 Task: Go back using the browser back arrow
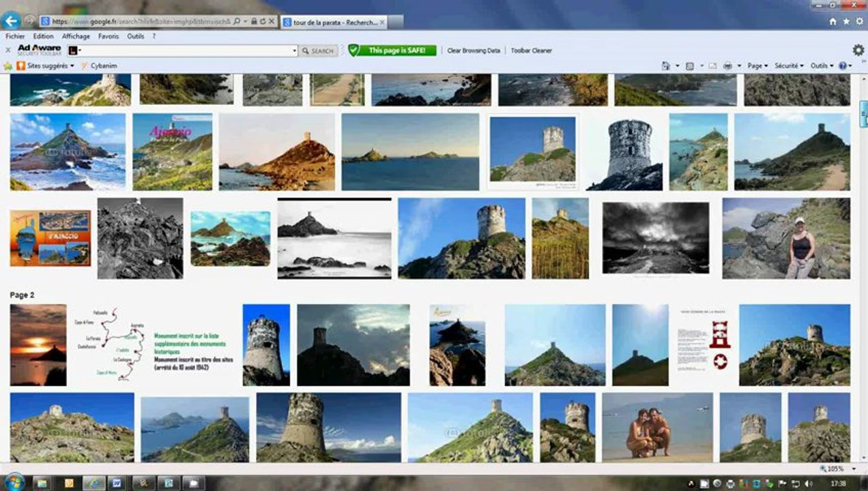click(x=11, y=20)
